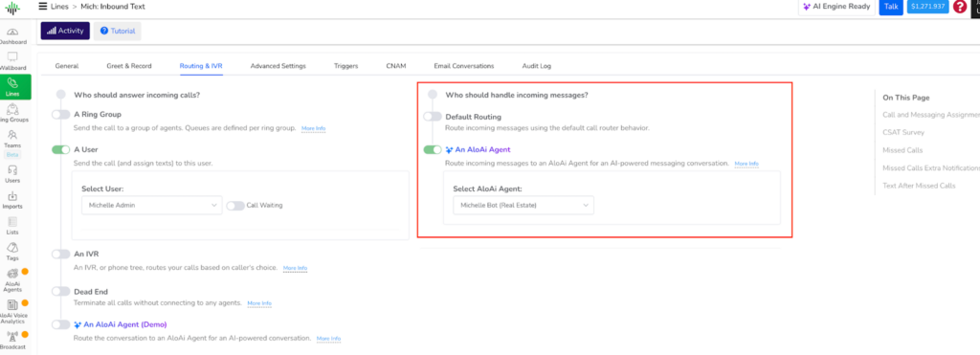The width and height of the screenshot is (980, 355).
Task: Select Routing & IVR tab
Action: pyautogui.click(x=201, y=66)
